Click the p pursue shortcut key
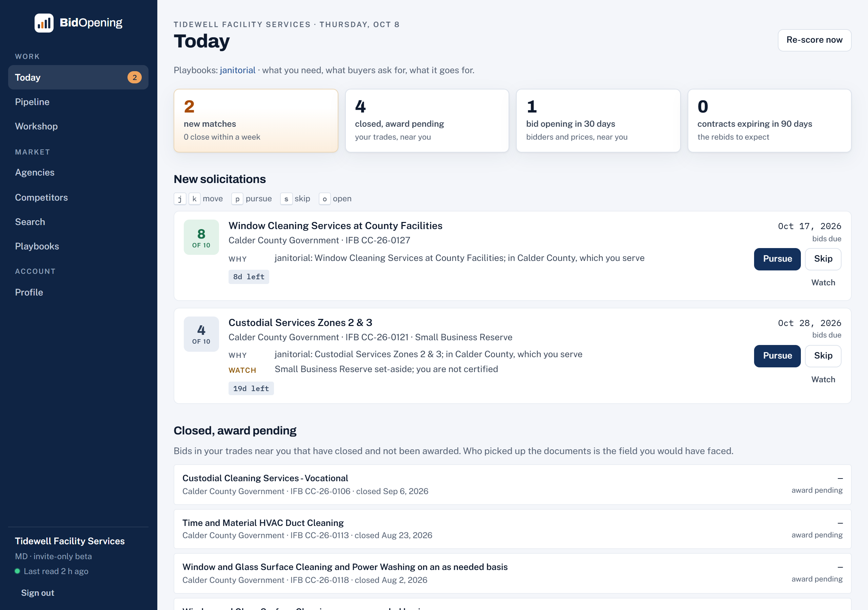The image size is (868, 610). pyautogui.click(x=237, y=199)
